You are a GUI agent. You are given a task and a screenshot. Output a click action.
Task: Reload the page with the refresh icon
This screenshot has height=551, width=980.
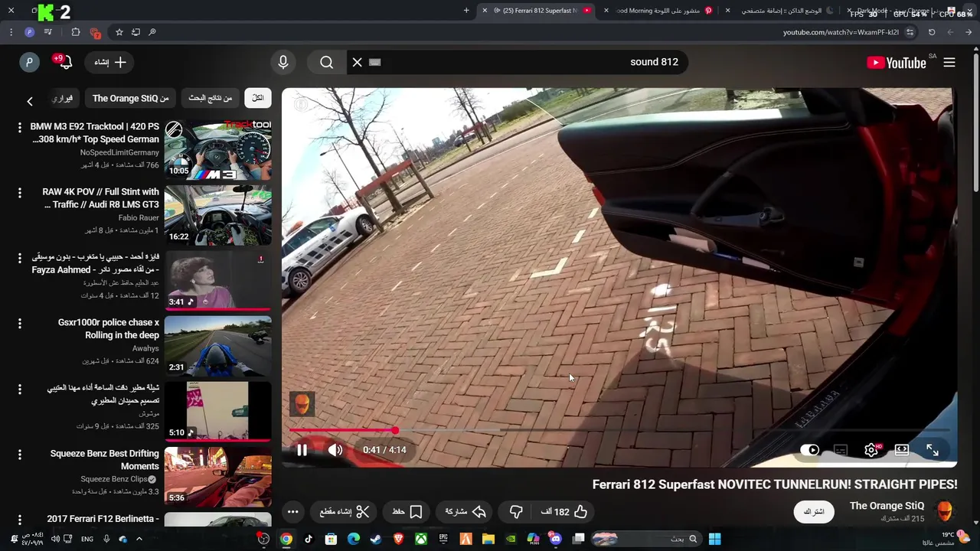pos(932,32)
